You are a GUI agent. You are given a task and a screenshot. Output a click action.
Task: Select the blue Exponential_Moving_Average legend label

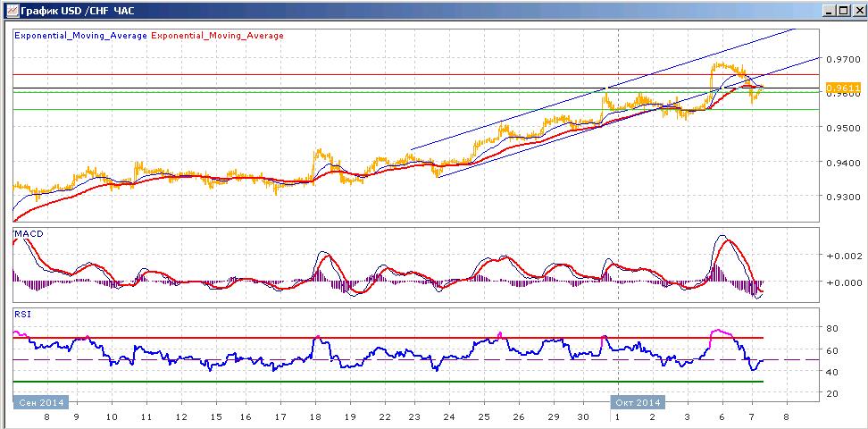[81, 36]
